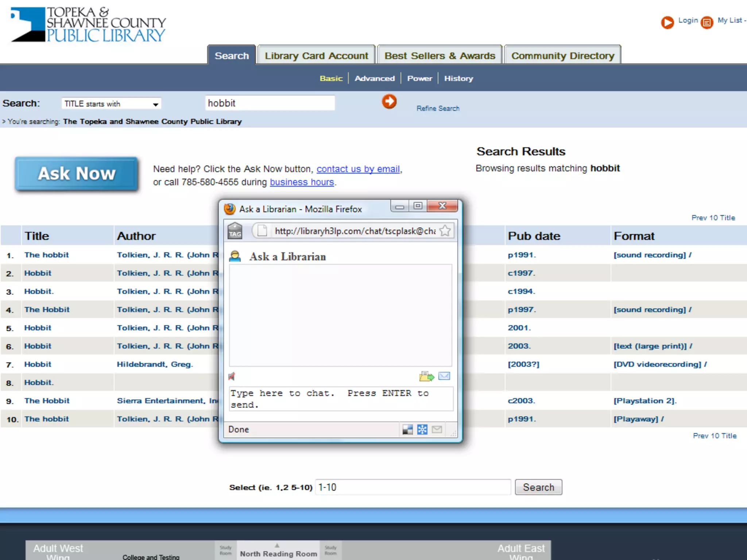Toggle the muted sound icon in chat

(x=232, y=376)
